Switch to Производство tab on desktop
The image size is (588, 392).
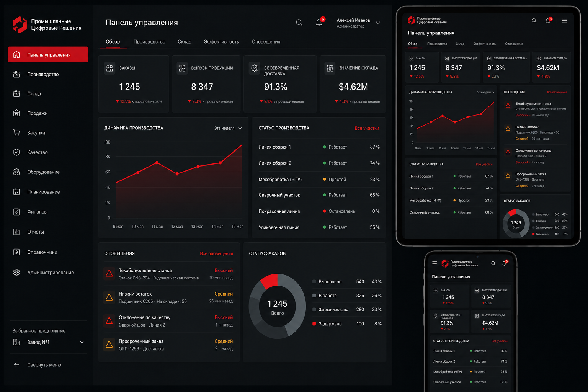(x=149, y=42)
